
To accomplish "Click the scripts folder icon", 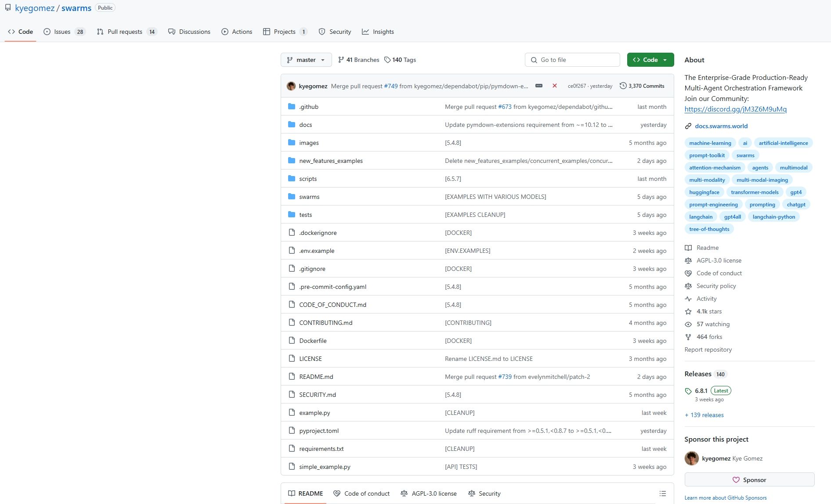I will [292, 179].
